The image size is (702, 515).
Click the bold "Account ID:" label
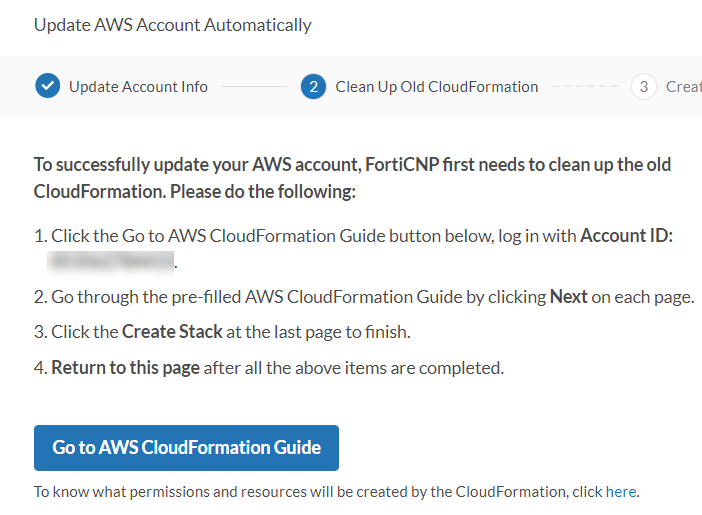626,235
